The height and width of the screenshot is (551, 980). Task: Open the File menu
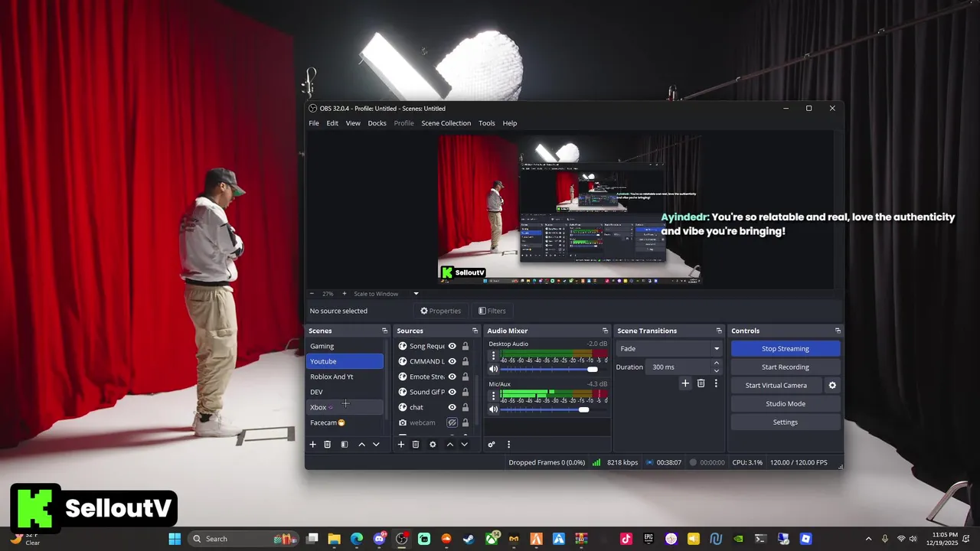(314, 123)
